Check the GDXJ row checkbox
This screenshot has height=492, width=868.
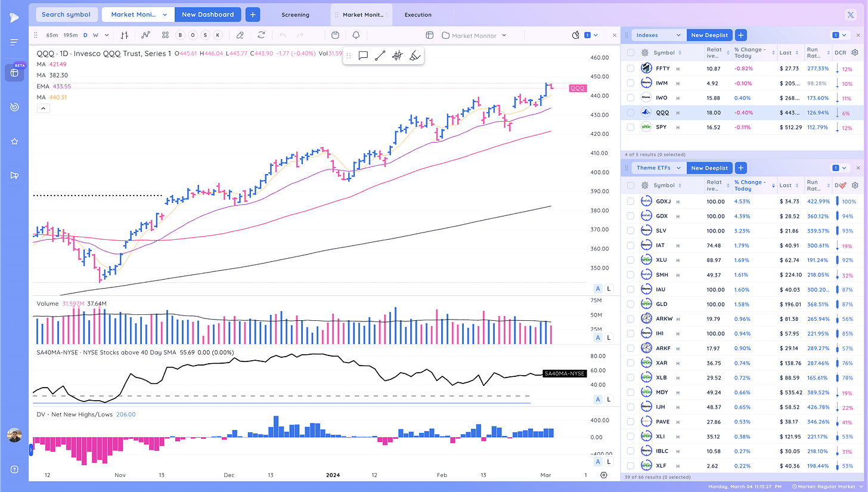631,201
